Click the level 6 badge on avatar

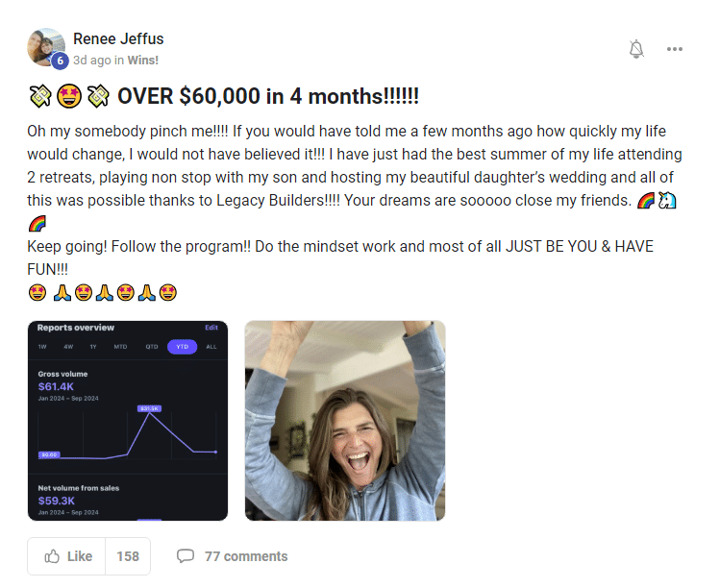click(x=60, y=61)
